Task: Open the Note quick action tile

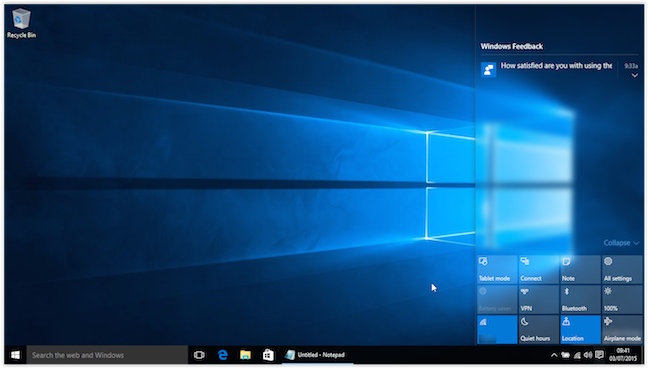Action: click(x=581, y=270)
